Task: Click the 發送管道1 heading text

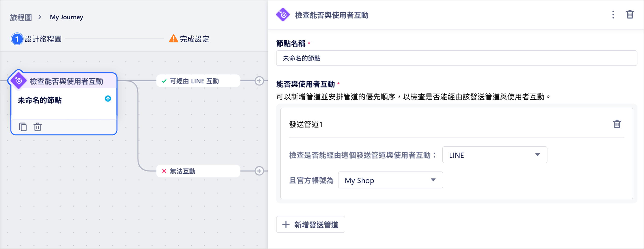Action: [x=306, y=124]
